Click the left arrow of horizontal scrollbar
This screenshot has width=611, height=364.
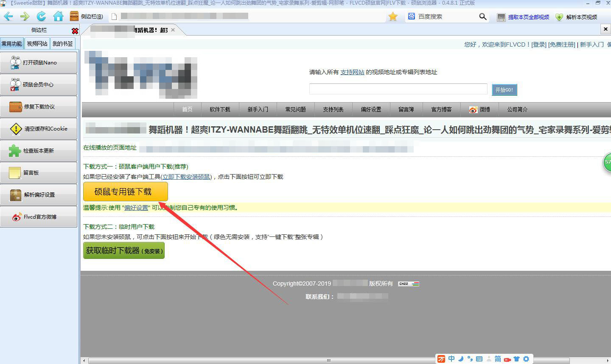[84, 361]
